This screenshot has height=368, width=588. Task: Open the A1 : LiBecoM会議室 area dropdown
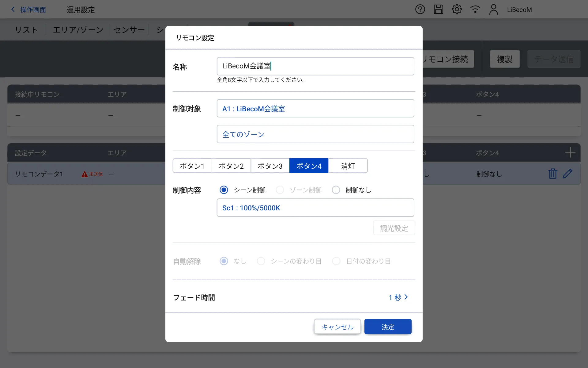[x=315, y=109]
